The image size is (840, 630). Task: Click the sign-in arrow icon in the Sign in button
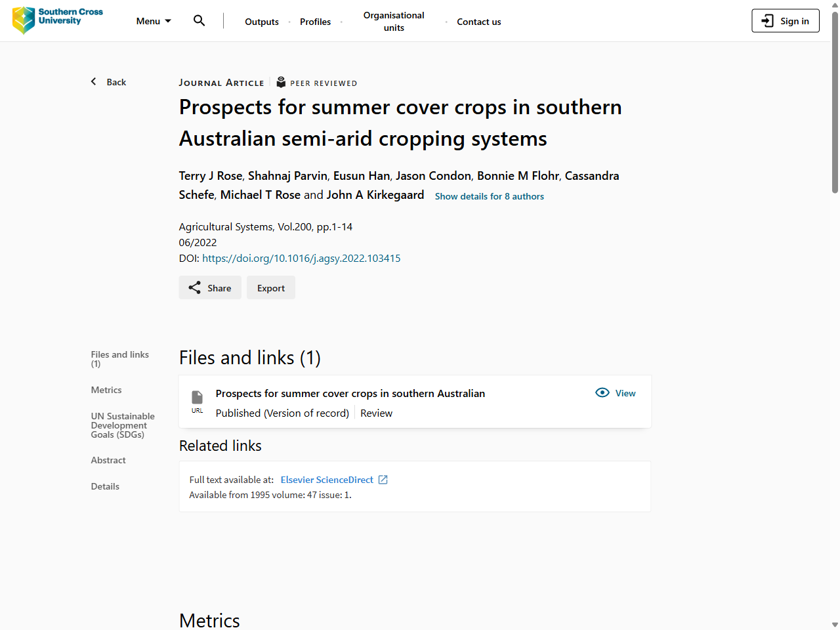tap(766, 20)
